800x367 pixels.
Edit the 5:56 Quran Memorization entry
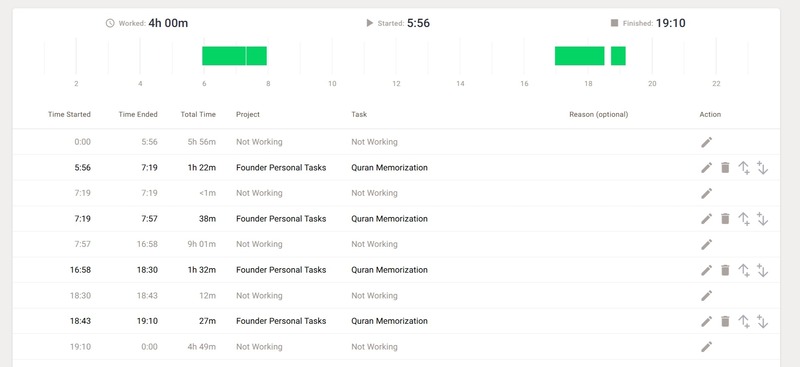(706, 167)
